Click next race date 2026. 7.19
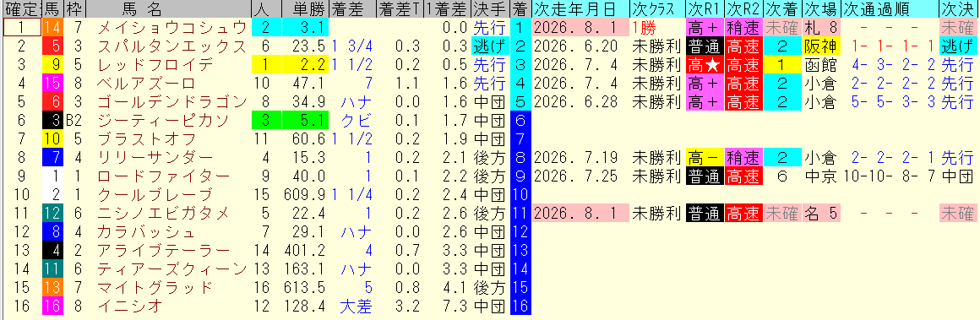The height and width of the screenshot is (320, 980). tap(580, 158)
